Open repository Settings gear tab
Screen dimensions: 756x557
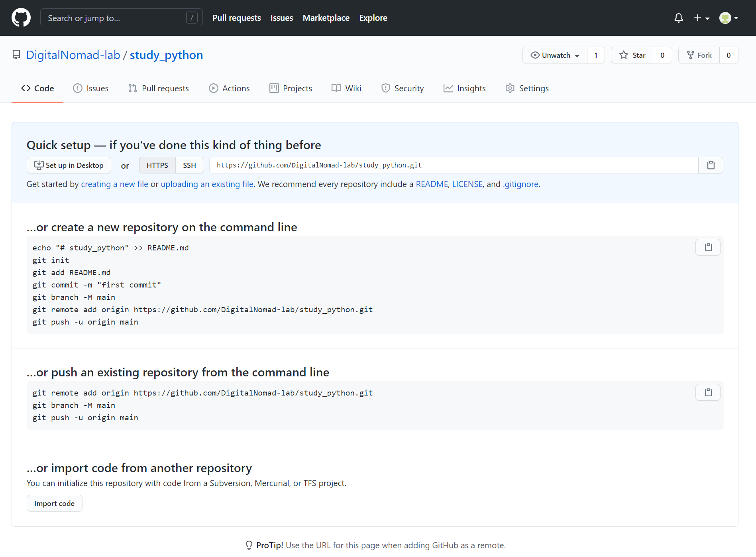click(x=527, y=89)
